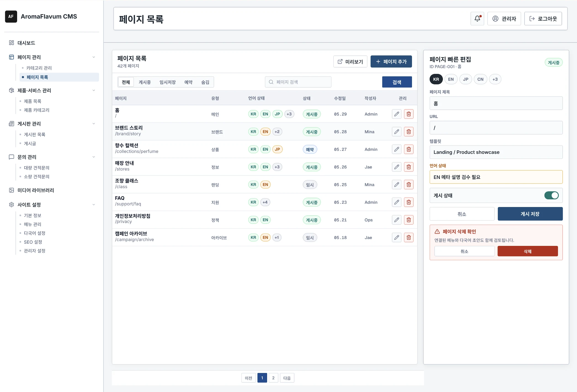Image resolution: width=577 pixels, height=392 pixels.
Task: Cancel the page deletion confirmation
Action: (464, 251)
